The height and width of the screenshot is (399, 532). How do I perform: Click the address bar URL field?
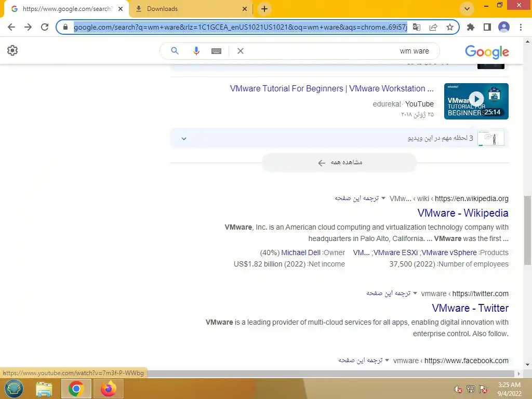tap(240, 27)
